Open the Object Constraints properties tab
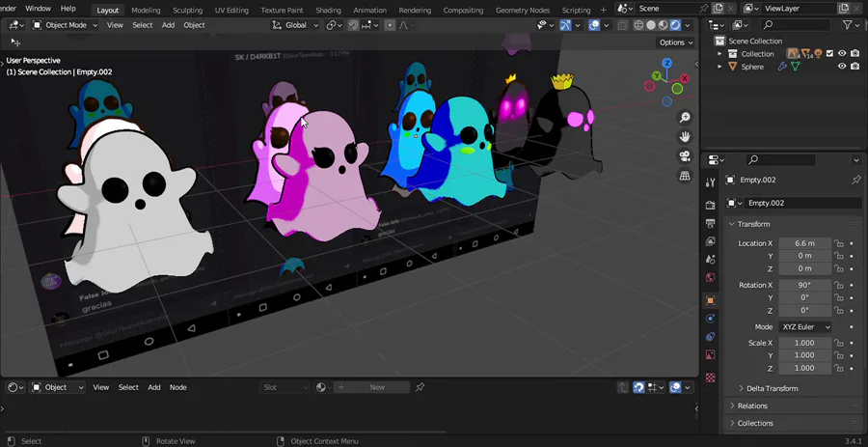The image size is (868, 447). [x=710, y=337]
